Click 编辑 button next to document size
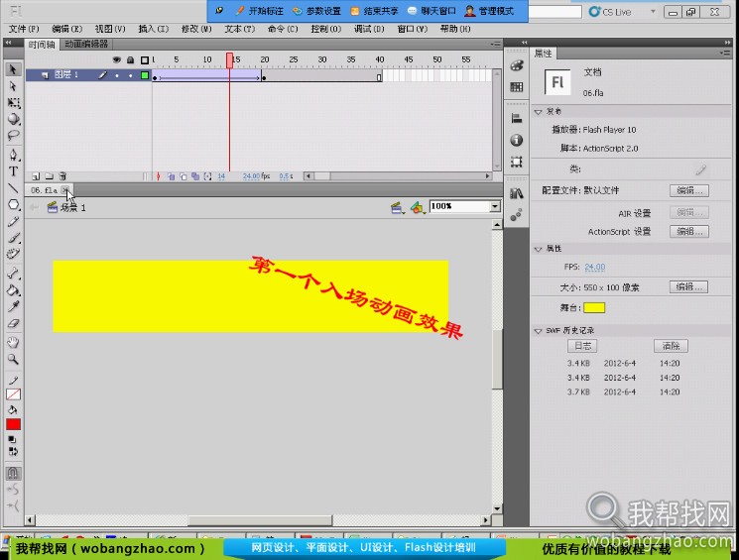The height and width of the screenshot is (560, 739). 688,286
